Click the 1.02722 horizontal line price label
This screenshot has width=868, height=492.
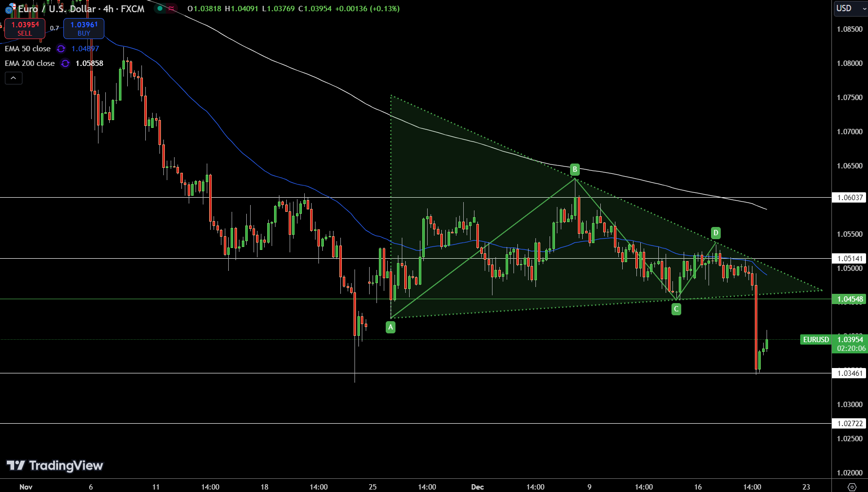click(x=849, y=424)
